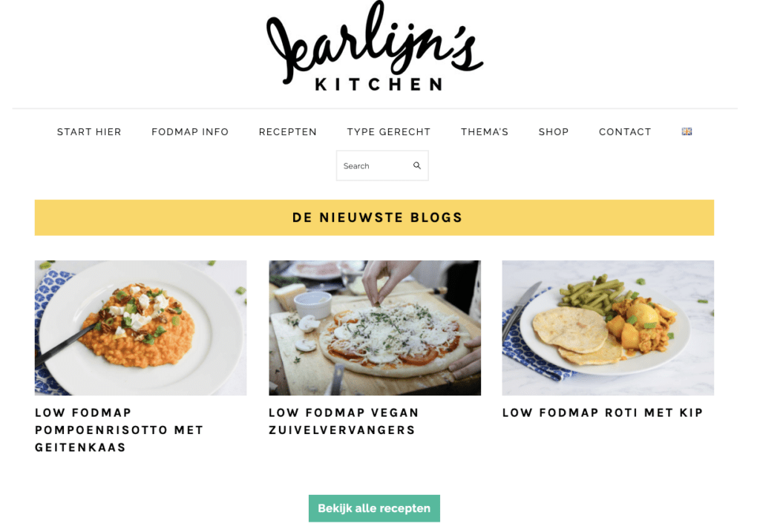760x532 pixels.
Task: Open the FODMAP INFO menu
Action: 190,132
